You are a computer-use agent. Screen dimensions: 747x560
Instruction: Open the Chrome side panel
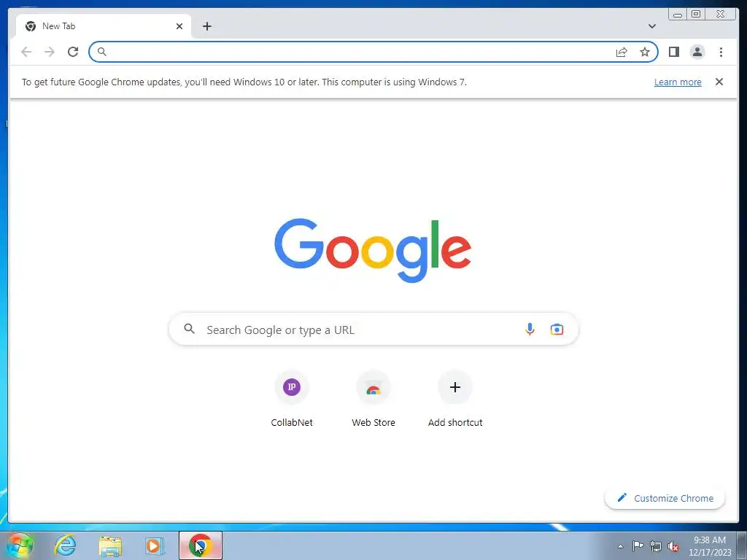pos(673,52)
